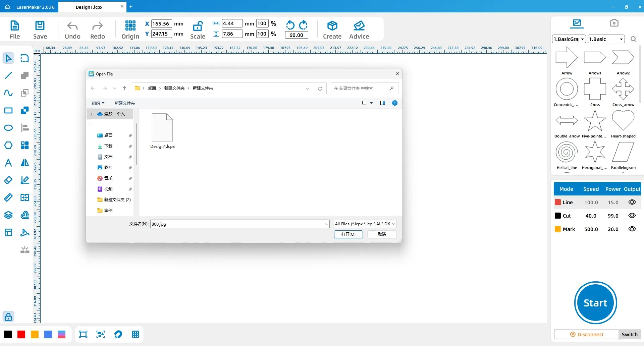Click rotate clockwise icon
The image size is (644, 346).
coord(303,25)
